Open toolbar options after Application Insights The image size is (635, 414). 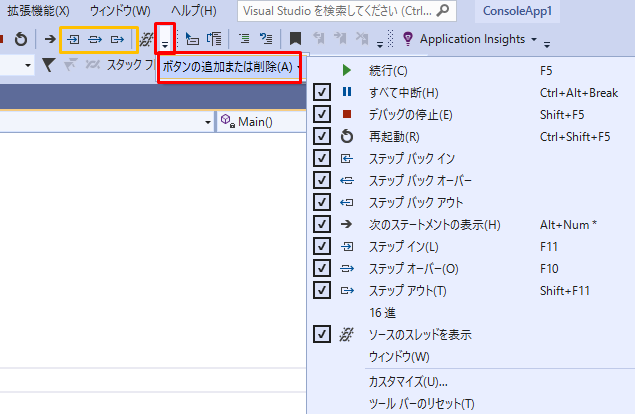547,45
